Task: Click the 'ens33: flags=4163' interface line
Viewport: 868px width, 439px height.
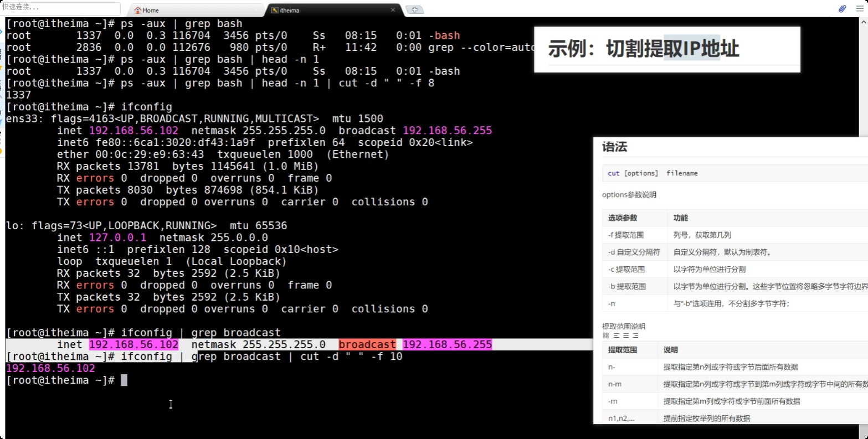Action: (194, 118)
